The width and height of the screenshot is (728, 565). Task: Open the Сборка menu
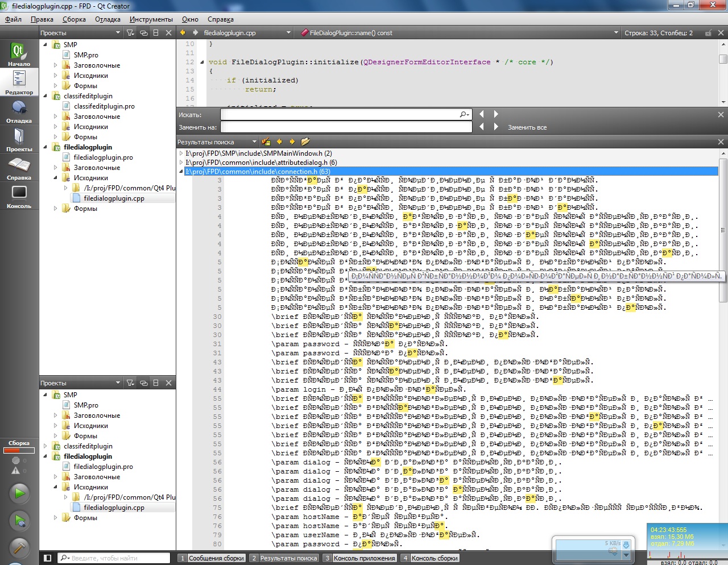(x=74, y=19)
